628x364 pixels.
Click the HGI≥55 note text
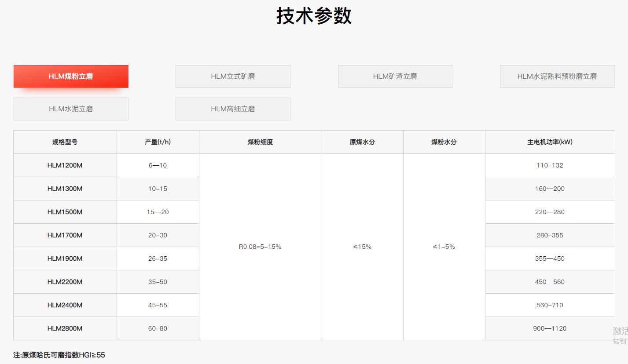pos(58,355)
